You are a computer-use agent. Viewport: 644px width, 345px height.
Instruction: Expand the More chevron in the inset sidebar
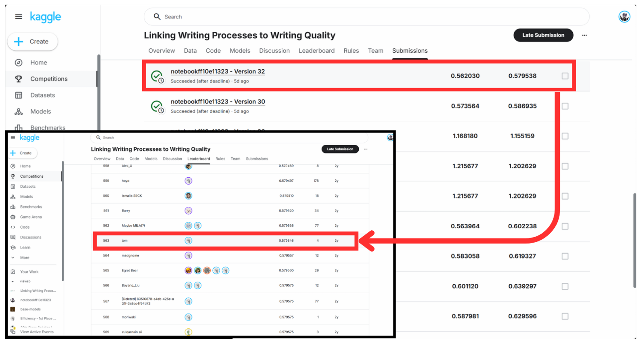13,258
